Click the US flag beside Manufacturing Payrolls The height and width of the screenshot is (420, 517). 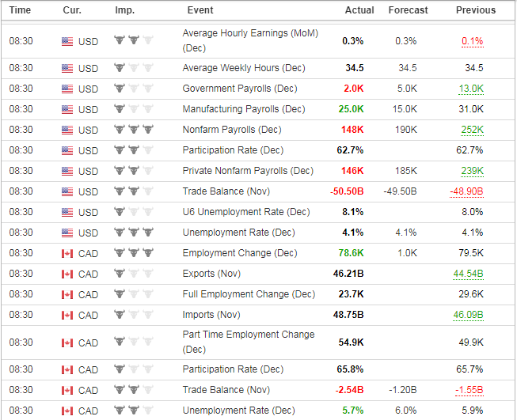click(67, 109)
